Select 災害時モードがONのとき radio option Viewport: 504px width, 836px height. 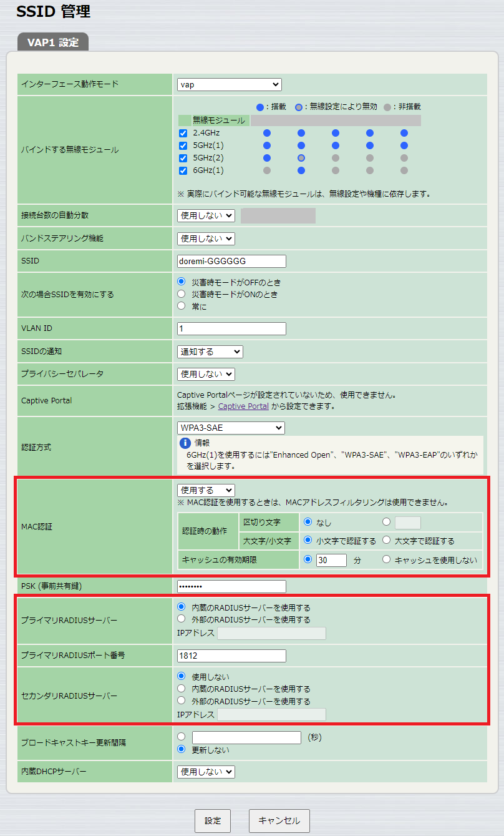(182, 293)
